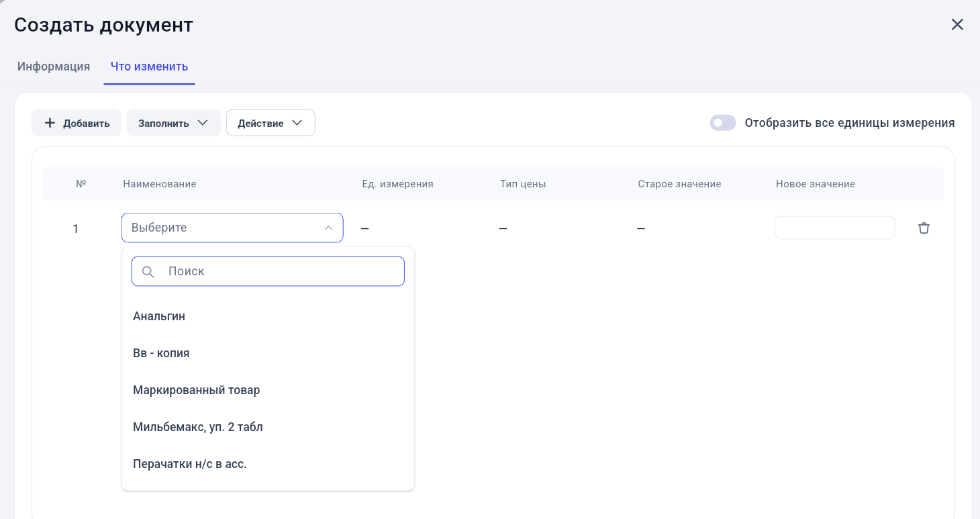Focus the Поиск search field
The image size is (980, 519).
268,271
